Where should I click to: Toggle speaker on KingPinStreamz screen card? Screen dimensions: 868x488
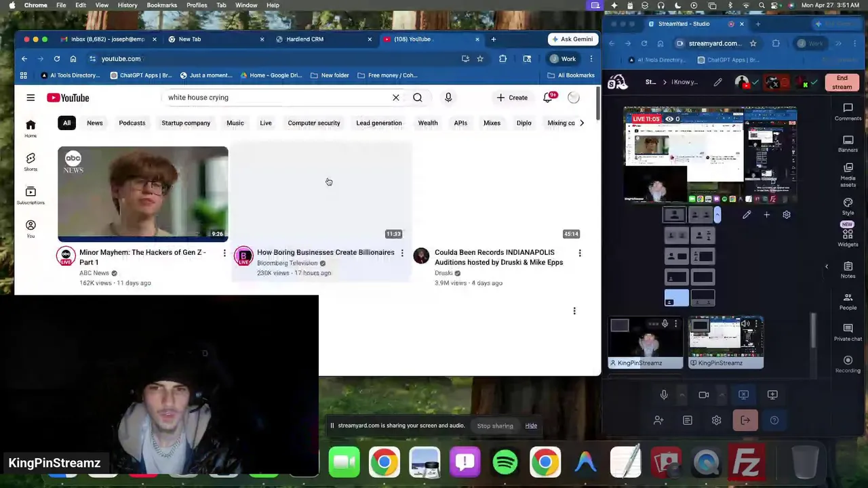click(x=746, y=324)
